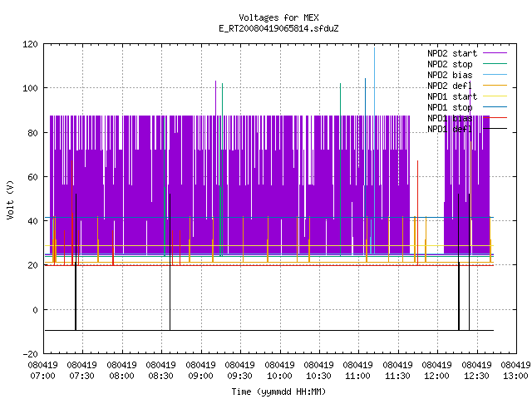The width and height of the screenshot is (532, 399).
Task: Click the 'NPD2 bias' legend label
Action: (x=450, y=75)
